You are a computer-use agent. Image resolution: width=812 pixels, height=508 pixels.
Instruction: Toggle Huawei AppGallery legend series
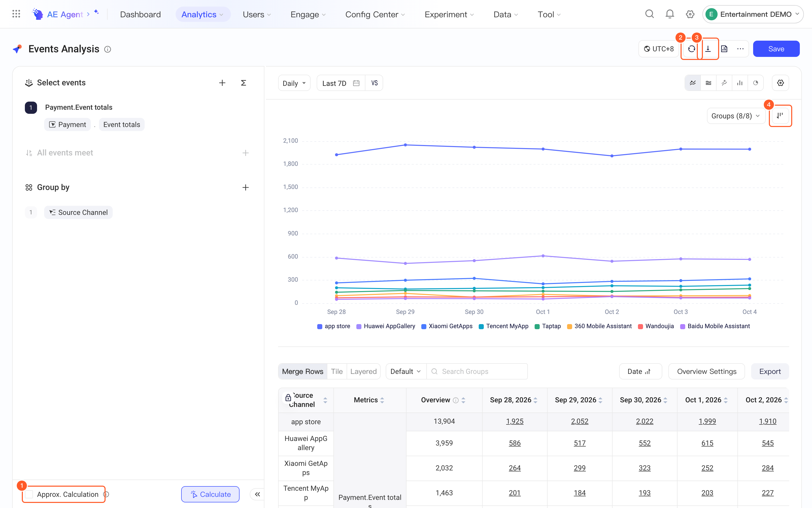click(385, 326)
